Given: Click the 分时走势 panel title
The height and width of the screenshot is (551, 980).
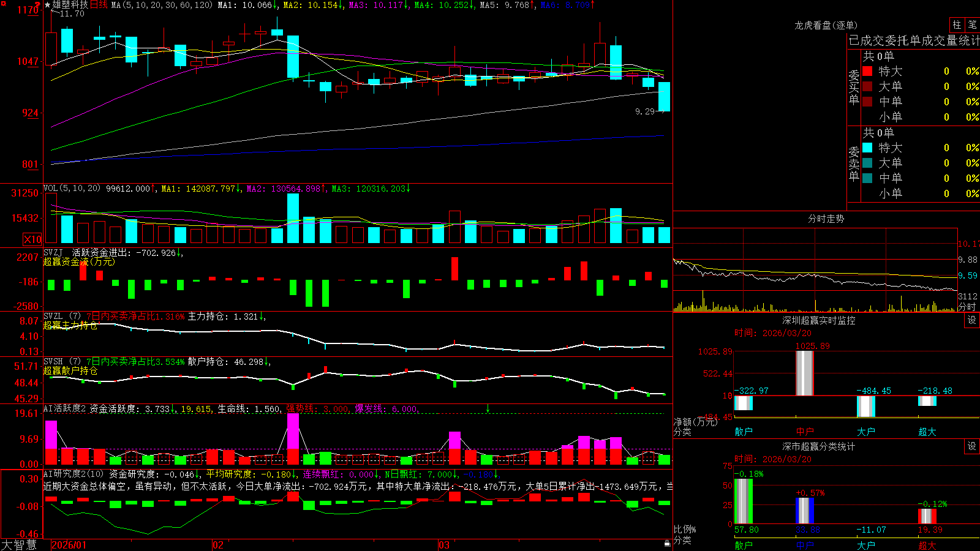Looking at the screenshot, I should (826, 219).
